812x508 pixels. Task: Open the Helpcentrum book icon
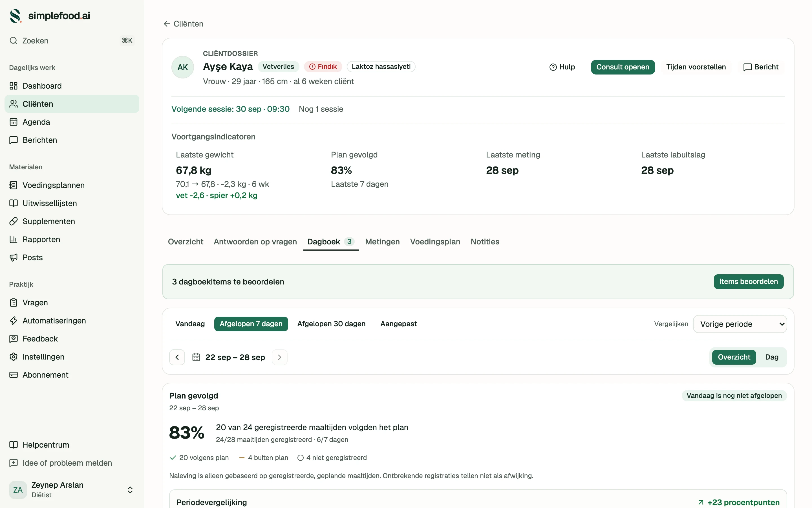tap(14, 445)
